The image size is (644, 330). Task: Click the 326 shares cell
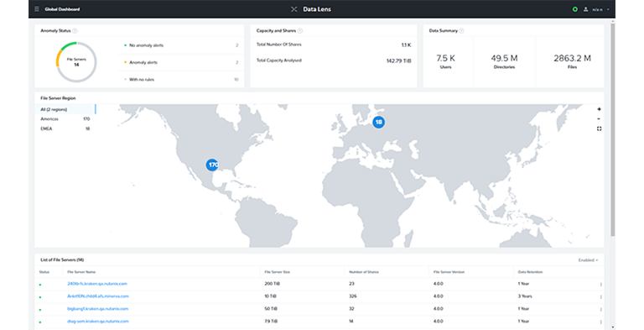click(x=353, y=296)
